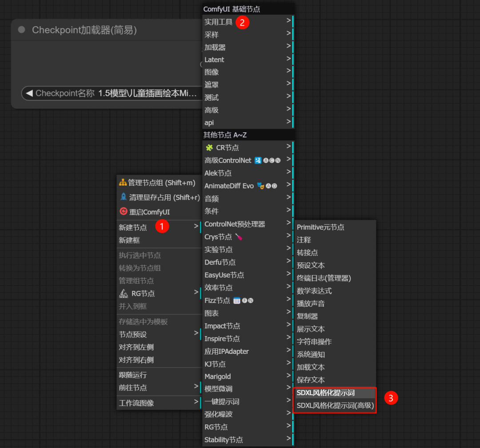The image size is (480, 448).
Task: Open the Inspire节点 submenu
Action: pos(248,339)
